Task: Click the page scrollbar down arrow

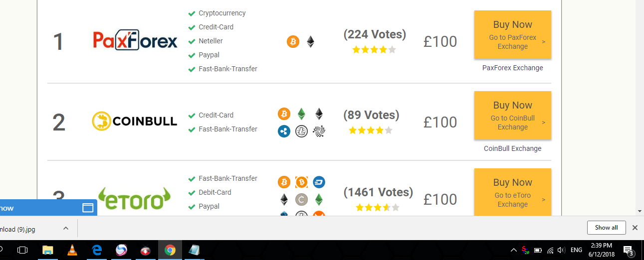Action: click(x=640, y=211)
